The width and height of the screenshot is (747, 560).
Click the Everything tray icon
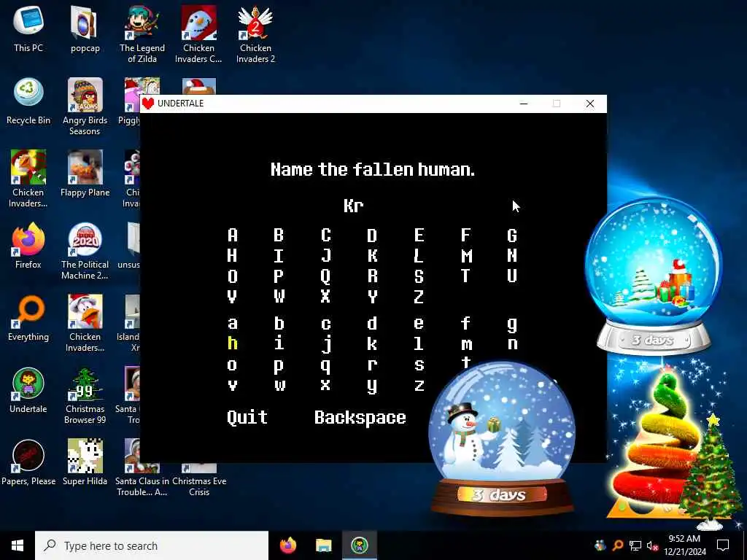point(617,545)
